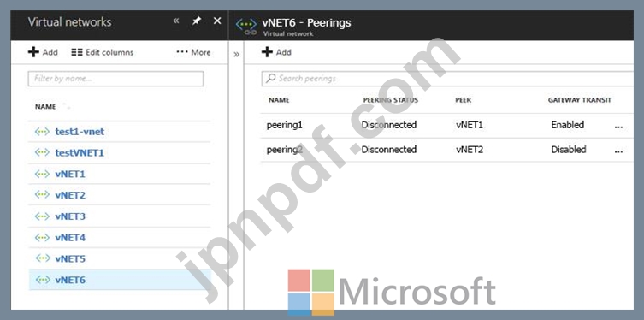Open the test1-vnet network

(x=80, y=132)
